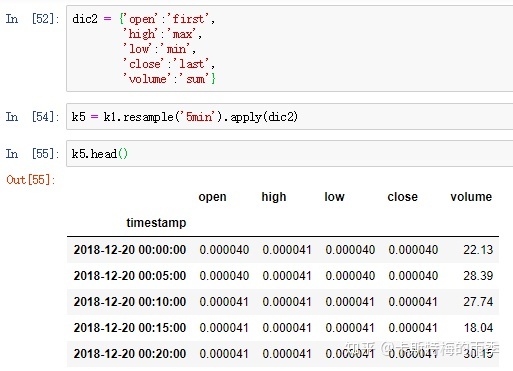Select row index 2018-12-20 00:05:00
This screenshot has height=371, width=513.
(x=130, y=276)
